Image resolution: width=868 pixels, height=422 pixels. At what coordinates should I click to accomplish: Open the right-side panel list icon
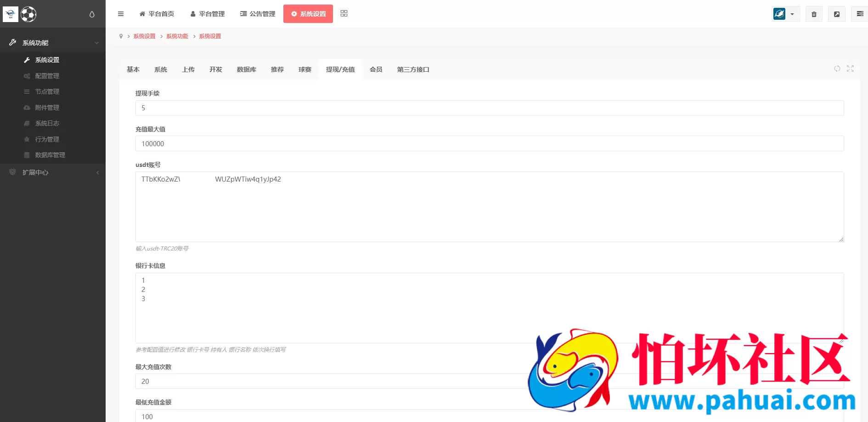tap(860, 14)
